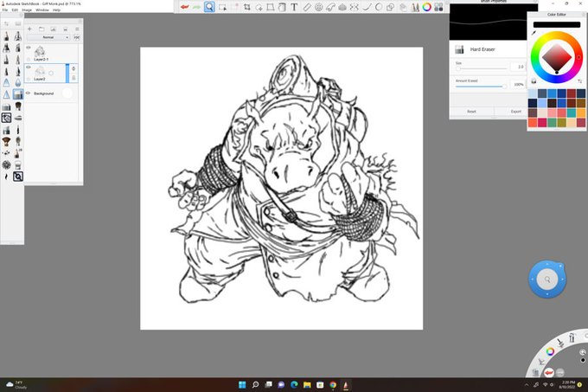The width and height of the screenshot is (588, 392).
Task: Select the Crop tool in toolbar
Action: coord(246,7)
